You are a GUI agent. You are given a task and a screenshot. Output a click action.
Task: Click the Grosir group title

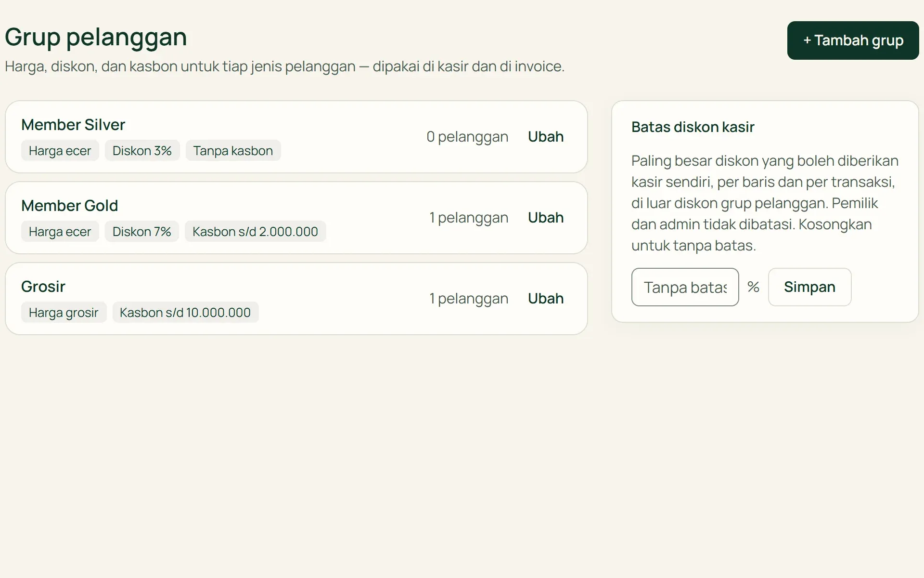click(43, 287)
